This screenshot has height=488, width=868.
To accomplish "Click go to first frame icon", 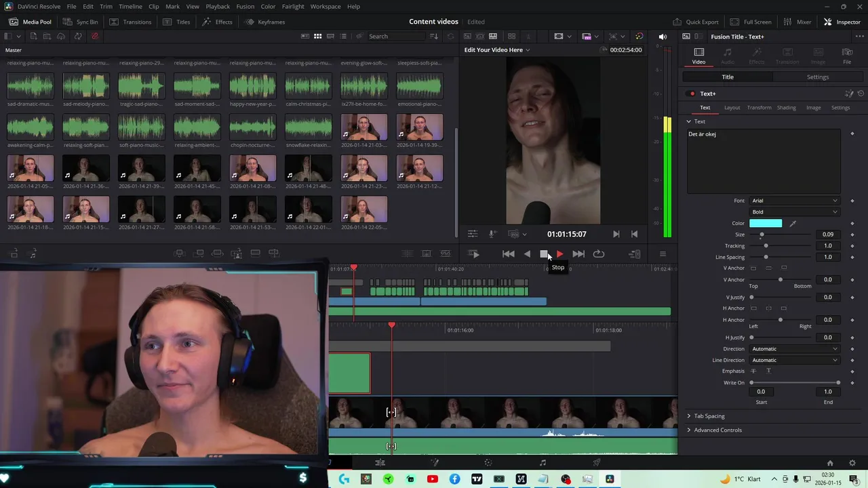I will 634,234.
